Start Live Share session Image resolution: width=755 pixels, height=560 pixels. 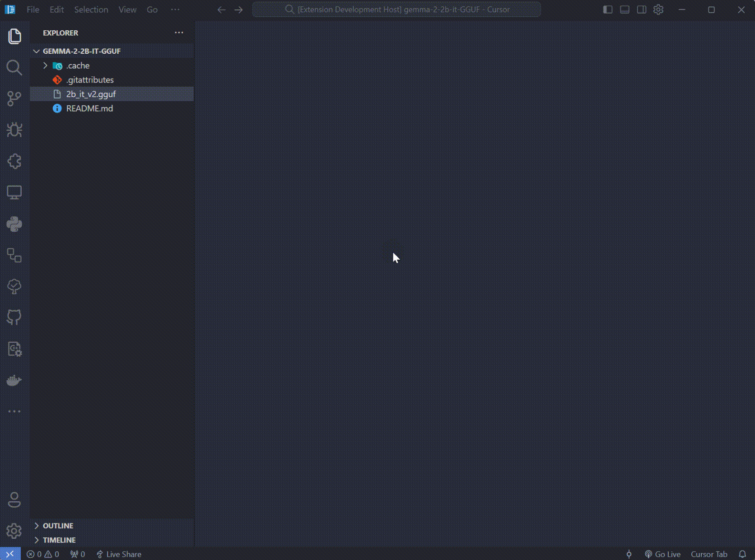click(119, 554)
